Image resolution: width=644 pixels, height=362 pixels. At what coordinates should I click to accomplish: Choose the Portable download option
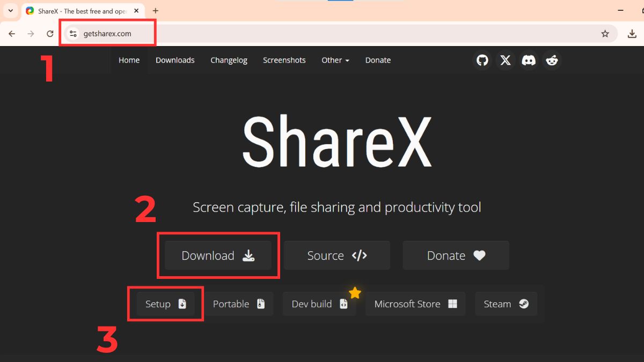click(x=239, y=304)
